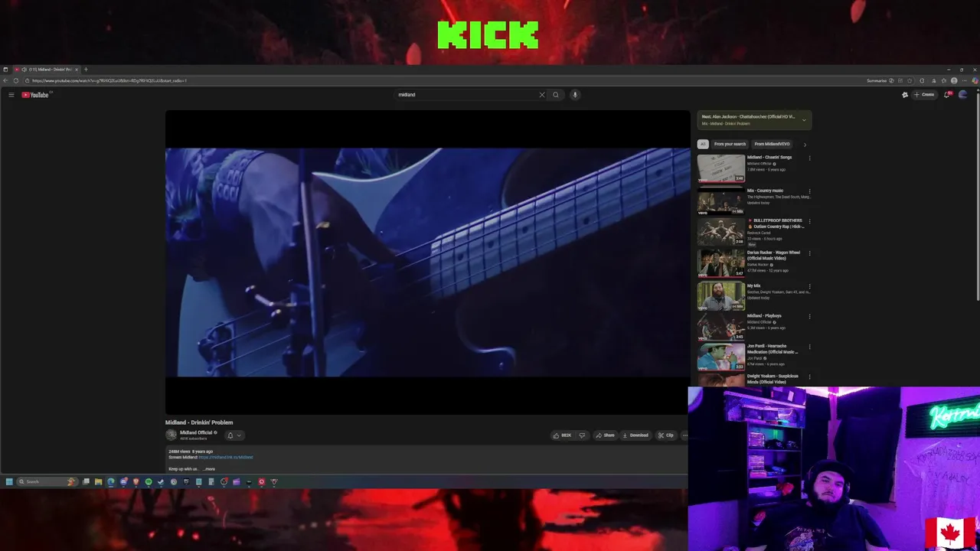This screenshot has width=980, height=551.
Task: Open more options for Midland - Chasin' Songs
Action: (809, 158)
